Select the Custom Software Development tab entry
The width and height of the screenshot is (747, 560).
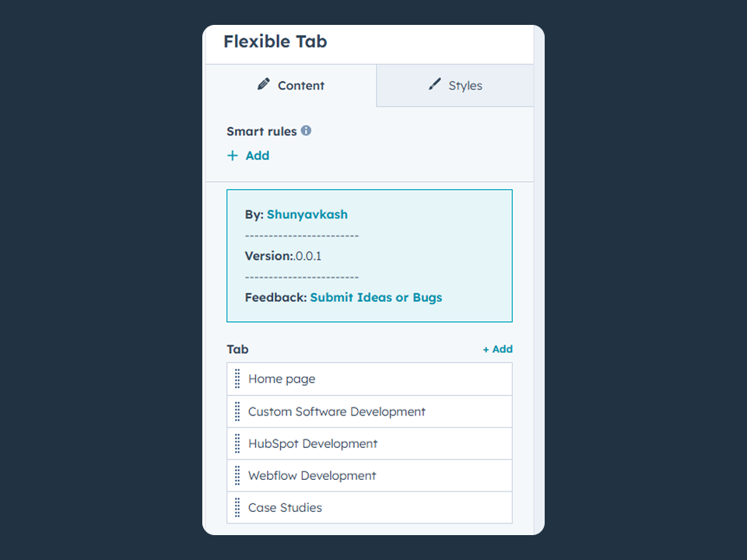pos(337,411)
